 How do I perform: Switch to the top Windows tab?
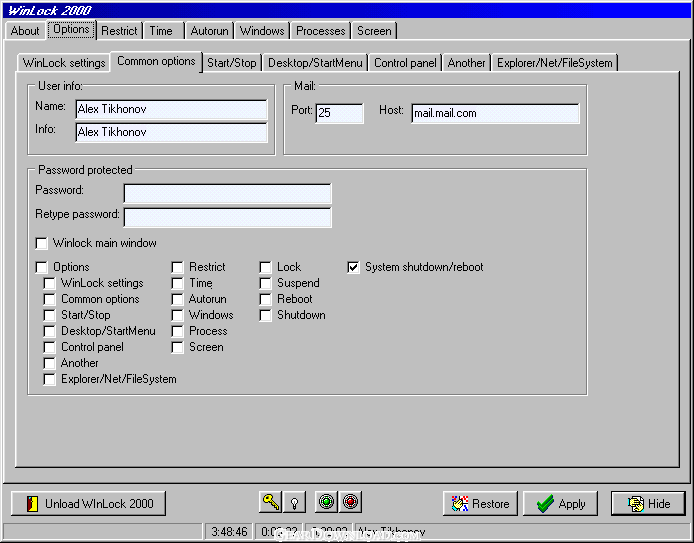pyautogui.click(x=262, y=31)
